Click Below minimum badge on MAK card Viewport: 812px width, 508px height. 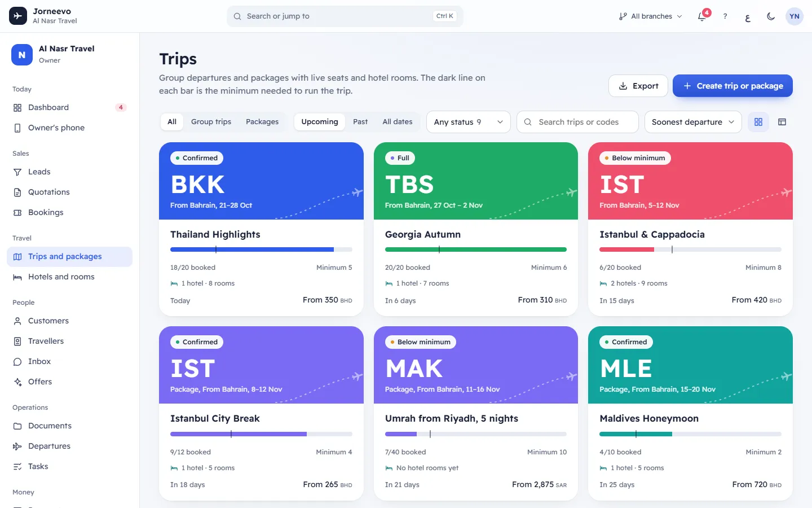pyautogui.click(x=421, y=342)
